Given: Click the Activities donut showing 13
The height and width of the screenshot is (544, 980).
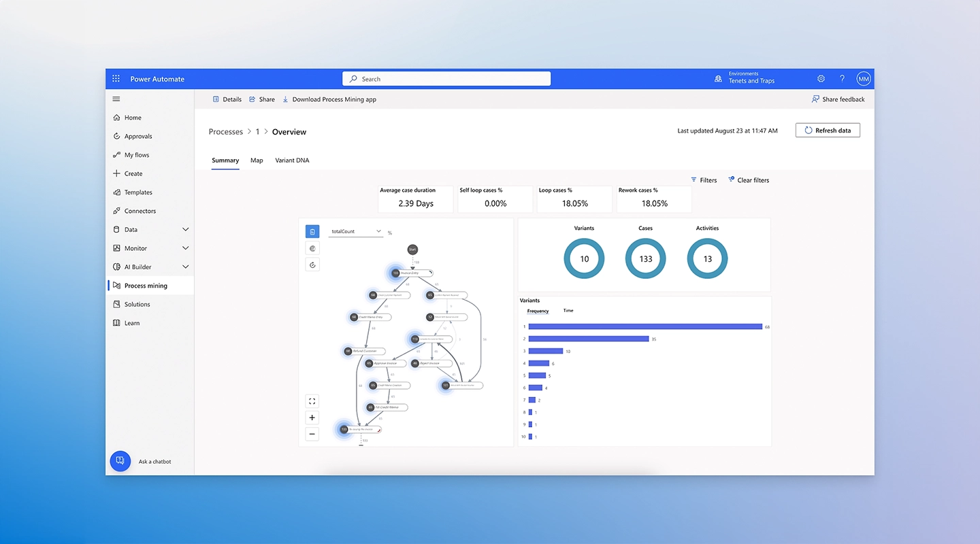Looking at the screenshot, I should [707, 258].
